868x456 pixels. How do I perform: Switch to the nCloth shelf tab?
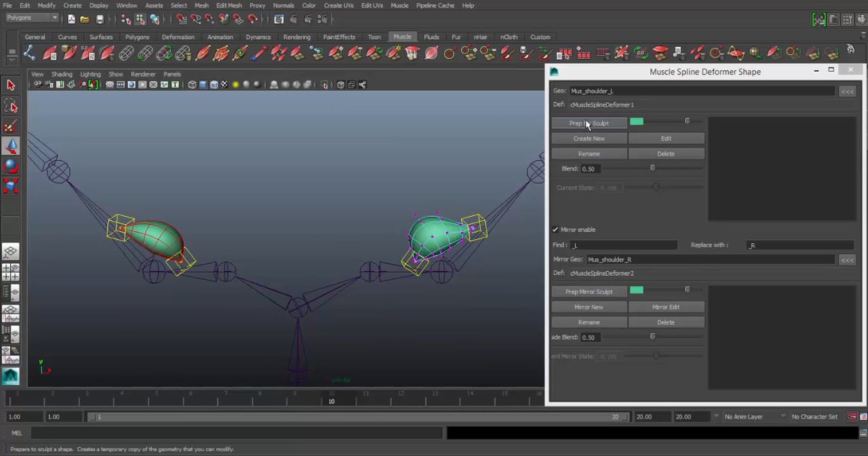tap(509, 37)
